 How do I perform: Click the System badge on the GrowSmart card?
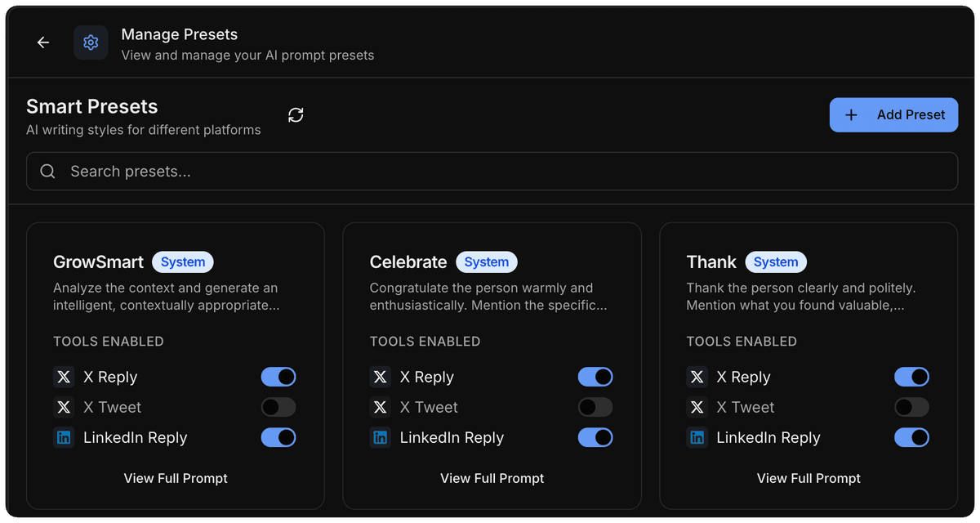click(x=183, y=261)
